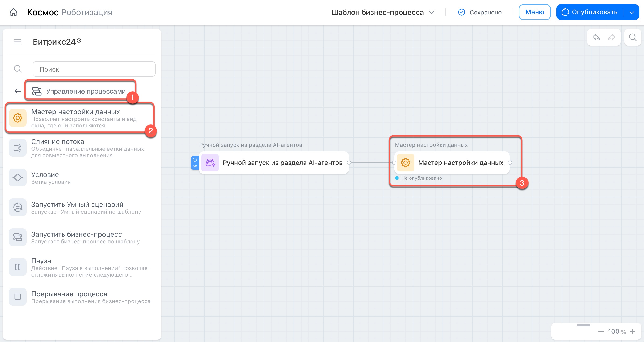Click the output port of Мастер настройки данных

pos(510,163)
